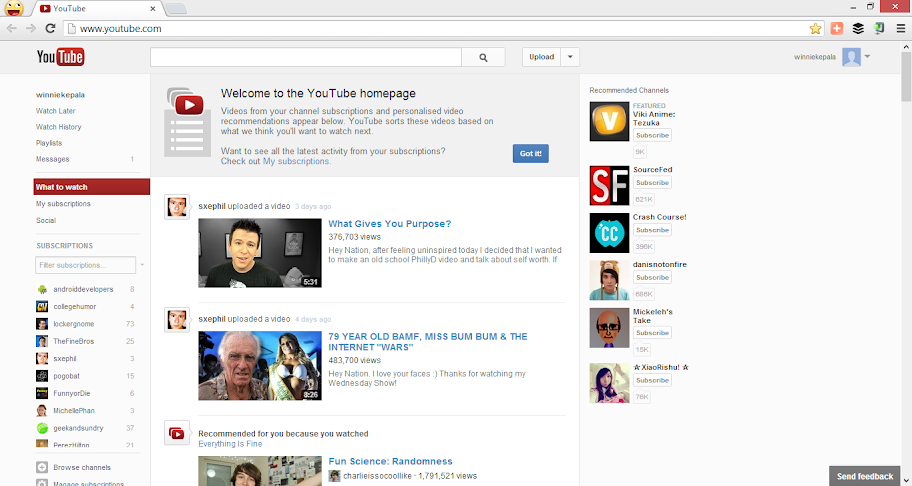Image resolution: width=912 pixels, height=486 pixels.
Task: Select What to watch tab
Action: (x=92, y=187)
